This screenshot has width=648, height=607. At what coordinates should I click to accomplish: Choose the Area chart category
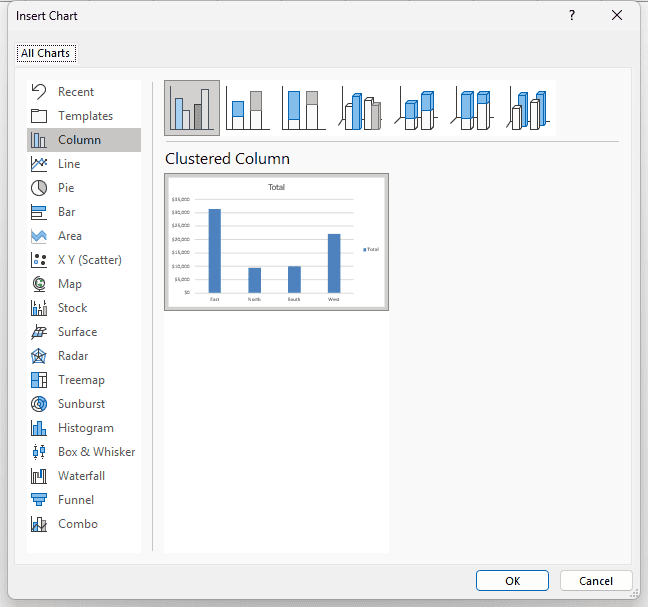pos(84,236)
